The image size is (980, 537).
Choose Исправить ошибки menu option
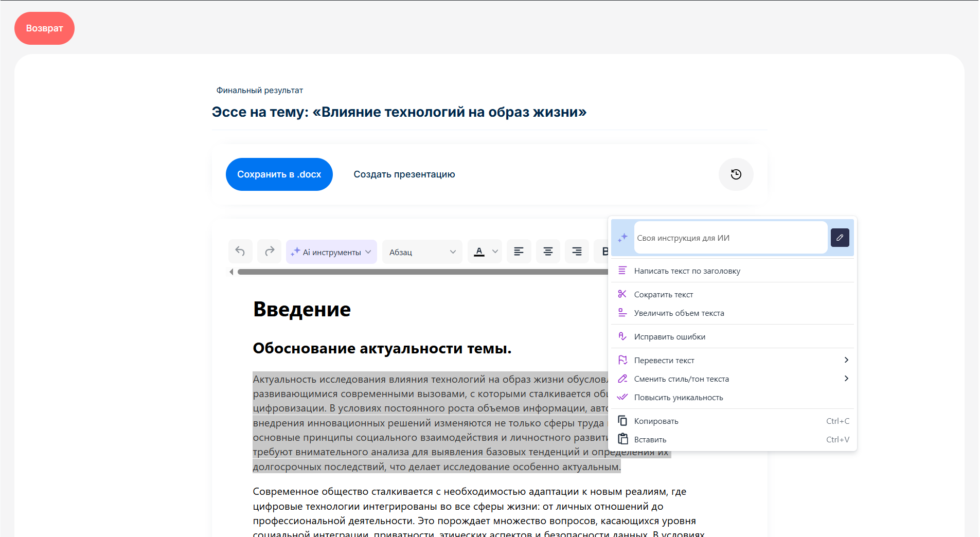pos(669,336)
